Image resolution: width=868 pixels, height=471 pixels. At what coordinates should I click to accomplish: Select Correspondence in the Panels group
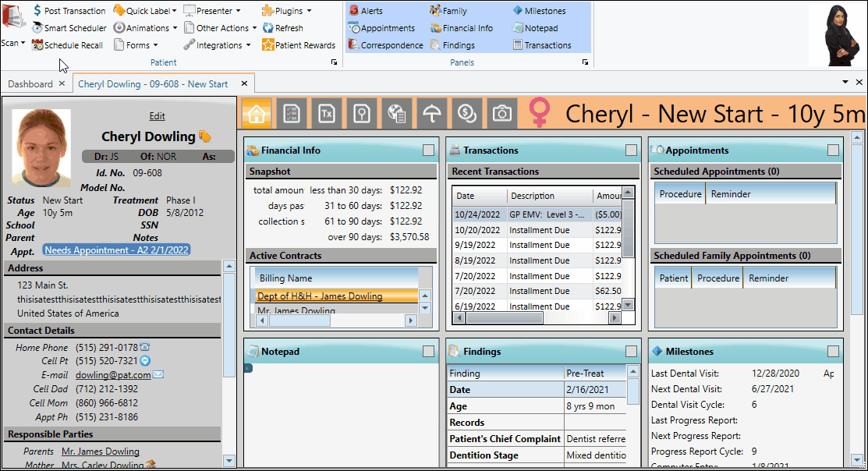(385, 45)
